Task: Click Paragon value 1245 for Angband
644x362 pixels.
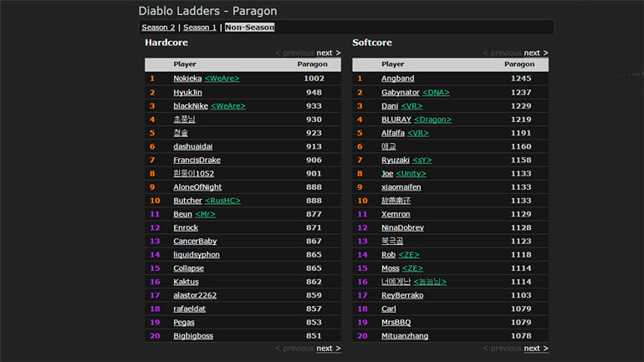Action: point(521,79)
